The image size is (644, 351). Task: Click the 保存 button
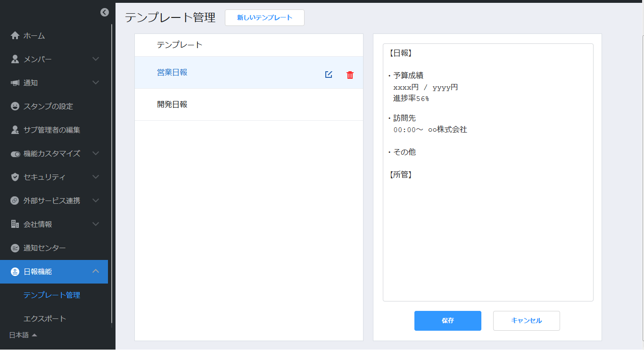coord(448,321)
